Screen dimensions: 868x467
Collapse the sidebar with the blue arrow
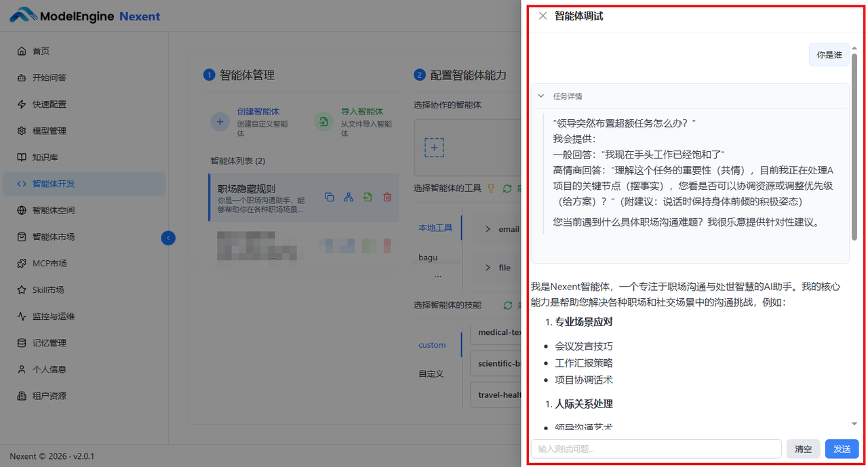(168, 238)
